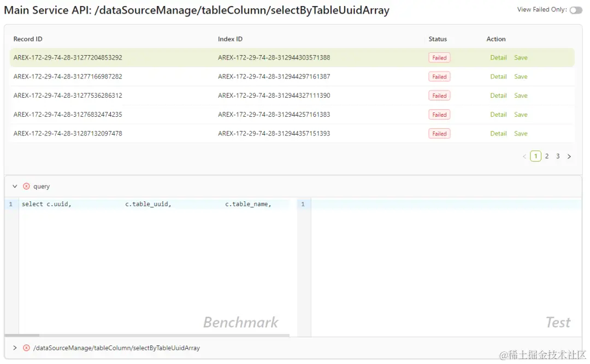Expand the /dataSourceManage/tableColumn/selectByTableUuidArray section

pyautogui.click(x=15, y=348)
